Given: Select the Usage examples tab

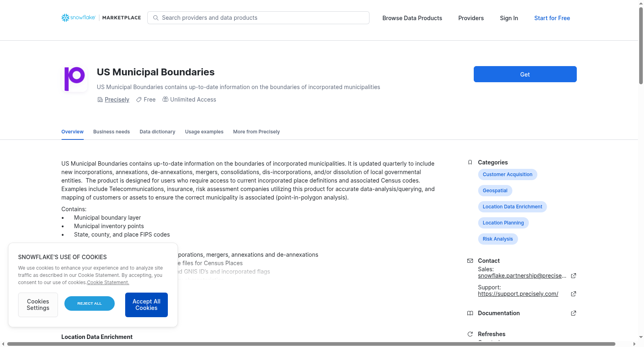Looking at the screenshot, I should pyautogui.click(x=204, y=132).
